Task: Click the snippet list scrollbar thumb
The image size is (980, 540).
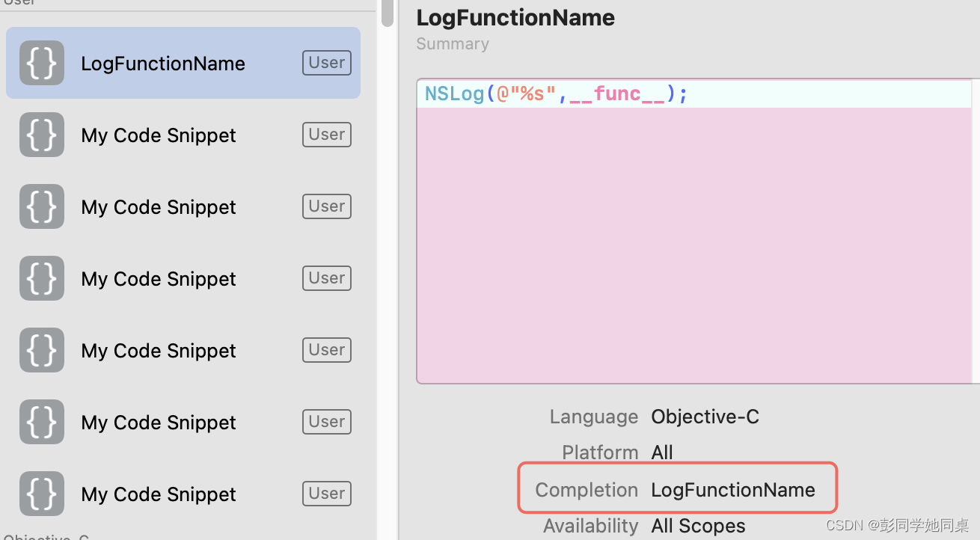Action: pyautogui.click(x=387, y=13)
